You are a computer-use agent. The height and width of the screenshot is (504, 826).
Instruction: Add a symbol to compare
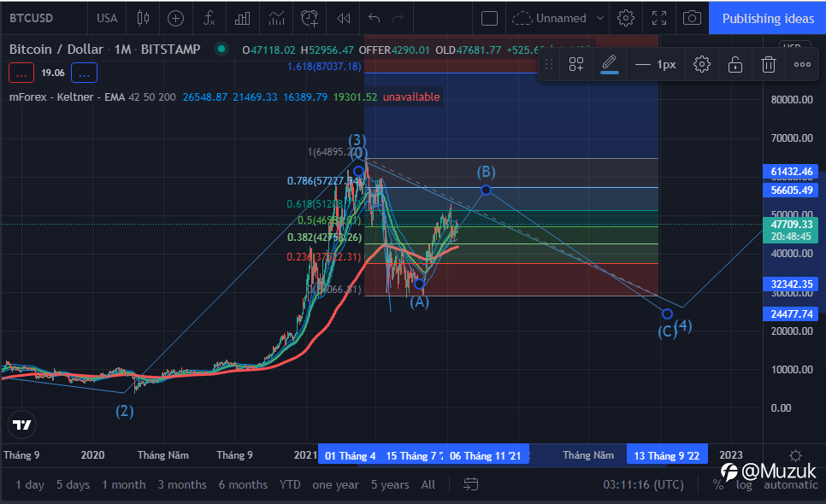pos(175,19)
